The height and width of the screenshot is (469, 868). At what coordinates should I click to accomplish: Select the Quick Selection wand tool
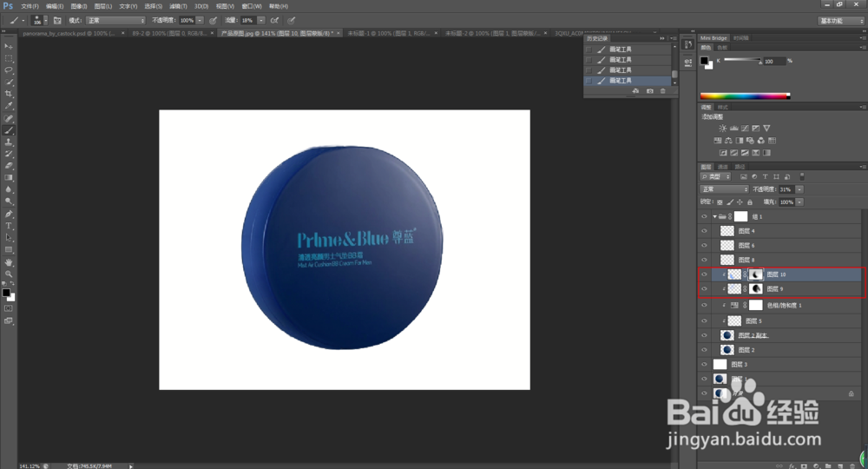pyautogui.click(x=9, y=82)
